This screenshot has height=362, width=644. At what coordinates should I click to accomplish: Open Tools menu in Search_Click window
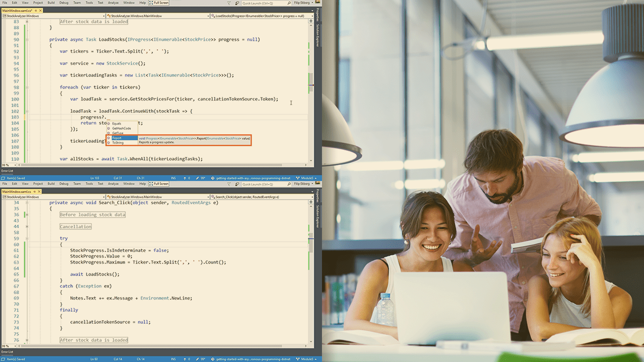click(x=89, y=184)
